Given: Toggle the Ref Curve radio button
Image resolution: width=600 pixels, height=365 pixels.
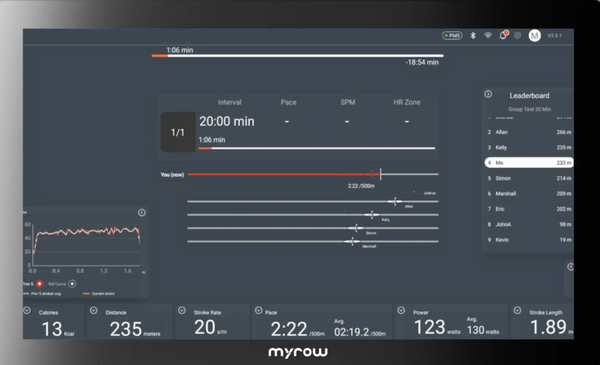Looking at the screenshot, I should click(x=72, y=284).
